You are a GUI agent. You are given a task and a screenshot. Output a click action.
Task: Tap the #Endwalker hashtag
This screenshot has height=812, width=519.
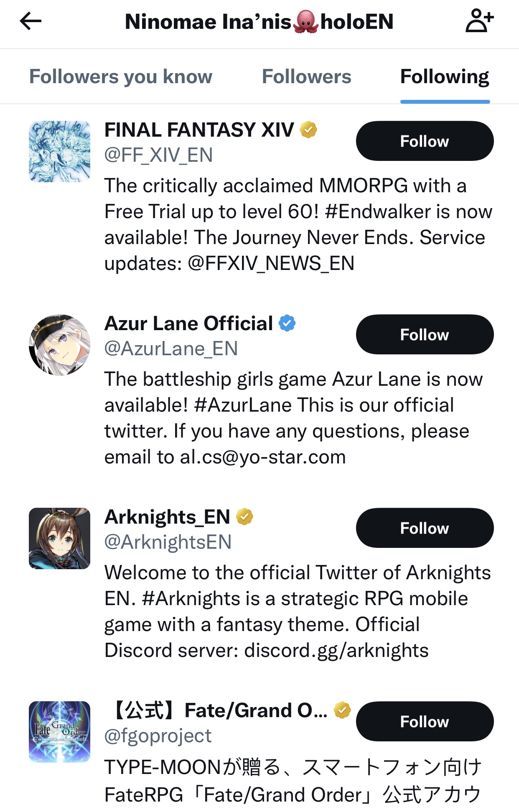[x=377, y=211]
